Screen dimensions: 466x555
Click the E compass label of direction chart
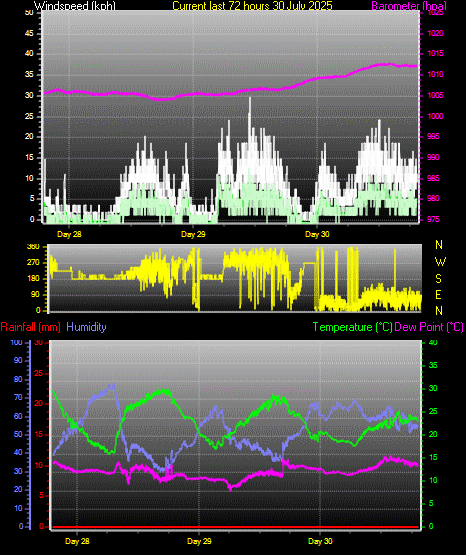438,294
